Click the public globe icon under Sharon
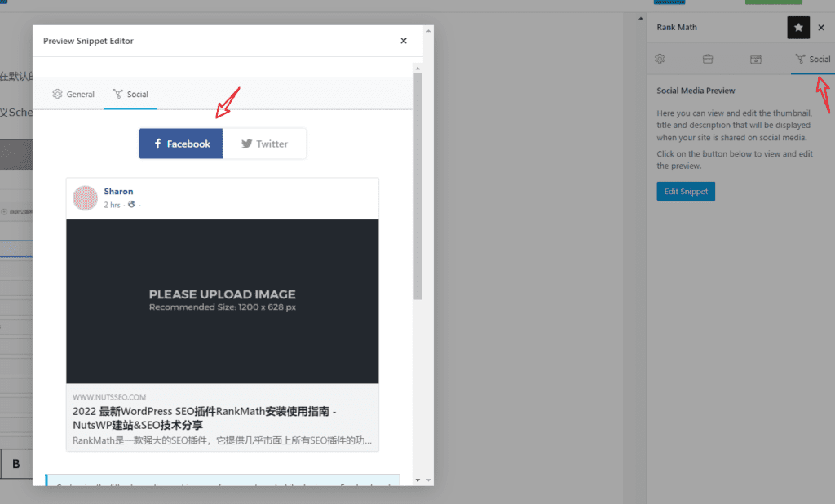Viewport: 835px width, 504px height. tap(131, 205)
